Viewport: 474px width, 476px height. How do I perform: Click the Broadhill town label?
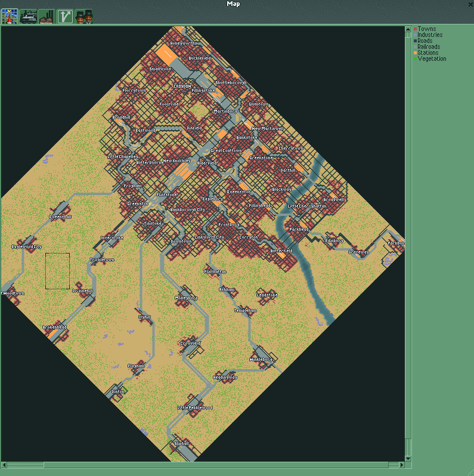[x=122, y=117]
